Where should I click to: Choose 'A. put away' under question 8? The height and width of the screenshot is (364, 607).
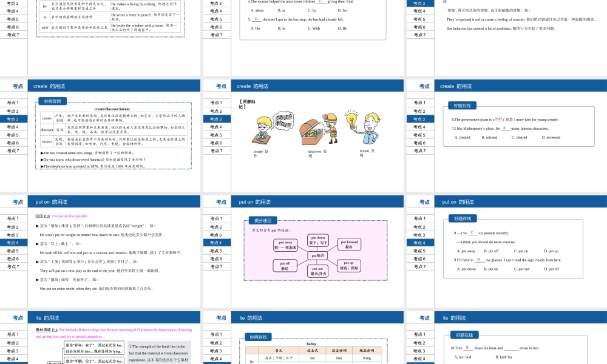click(x=466, y=251)
